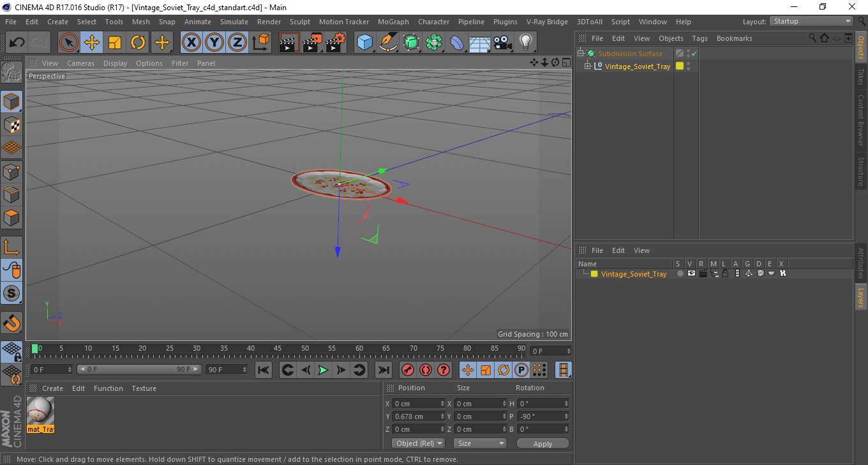Open the spline Pen tool
The height and width of the screenshot is (465, 868).
(x=387, y=43)
